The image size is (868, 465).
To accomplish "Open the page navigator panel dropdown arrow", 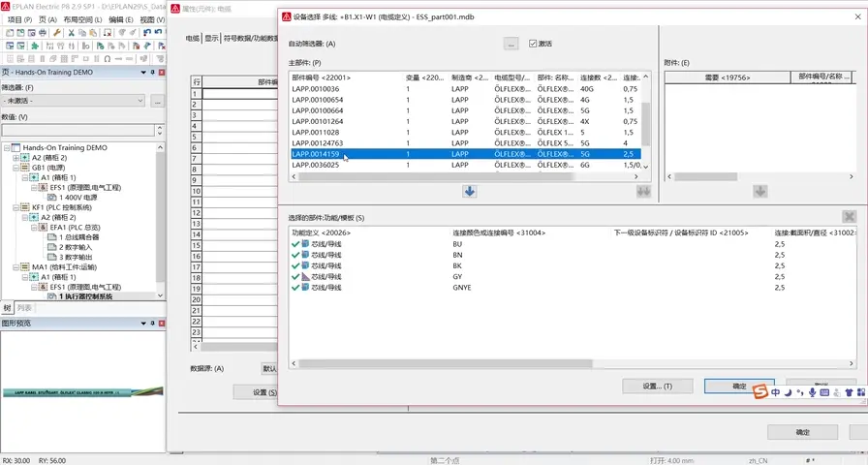I will pos(143,73).
